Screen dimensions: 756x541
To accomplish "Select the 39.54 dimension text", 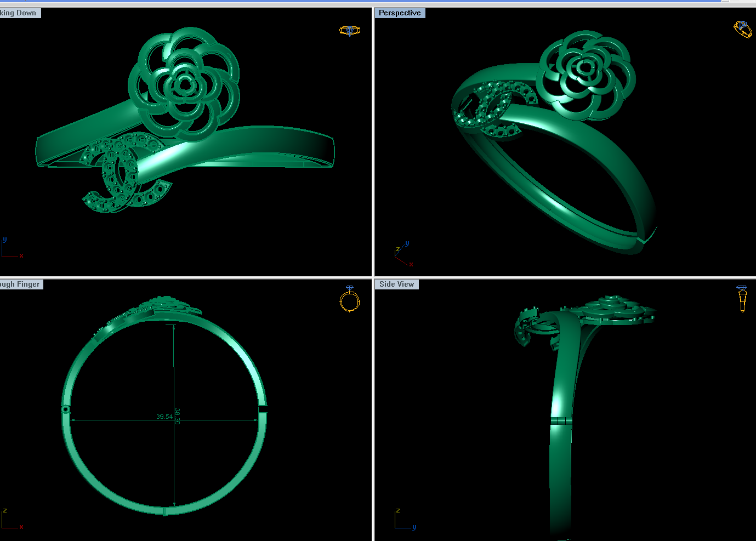I will (164, 417).
